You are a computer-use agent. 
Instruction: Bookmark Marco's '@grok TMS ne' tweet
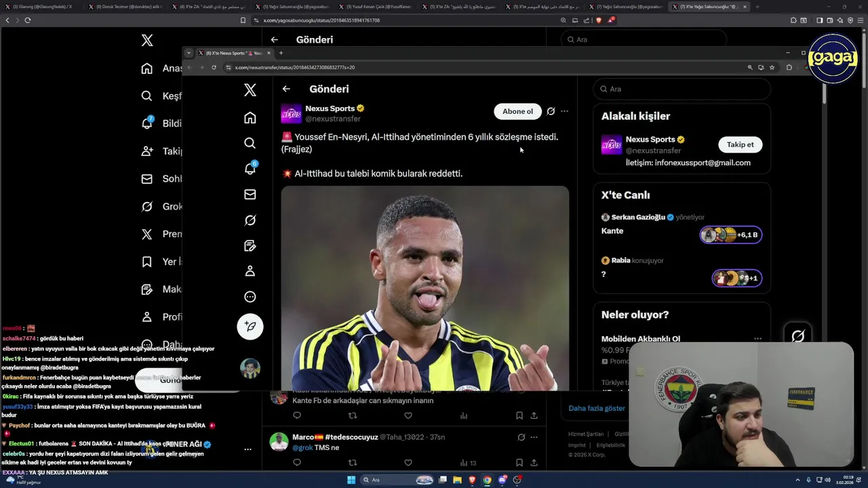(x=519, y=463)
